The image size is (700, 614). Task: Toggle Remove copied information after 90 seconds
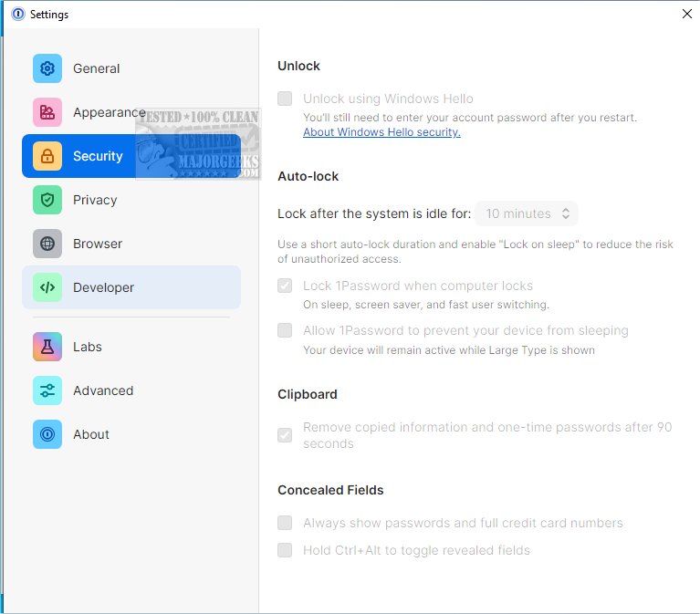click(285, 435)
